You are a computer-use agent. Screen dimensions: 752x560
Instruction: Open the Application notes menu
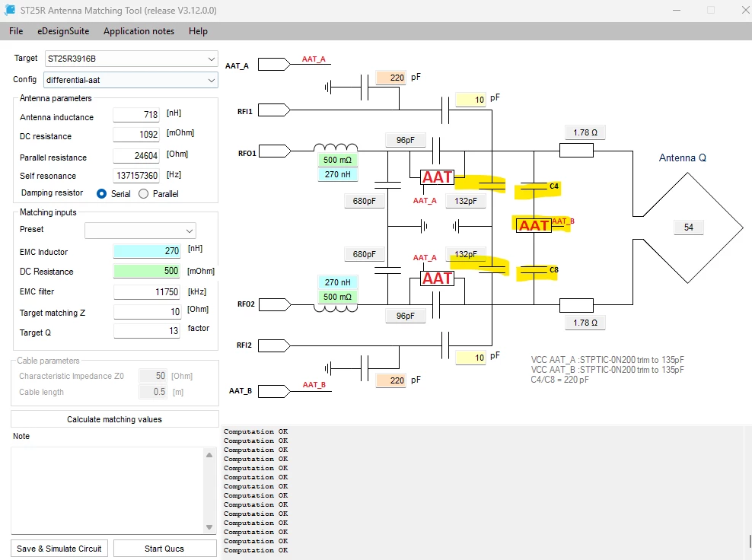coord(139,31)
